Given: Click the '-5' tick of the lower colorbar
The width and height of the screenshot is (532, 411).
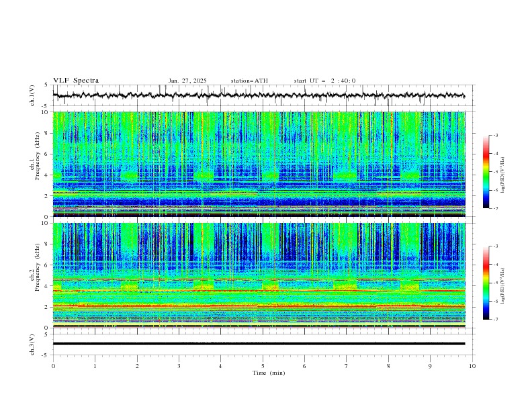Looking at the screenshot, I should 496,283.
